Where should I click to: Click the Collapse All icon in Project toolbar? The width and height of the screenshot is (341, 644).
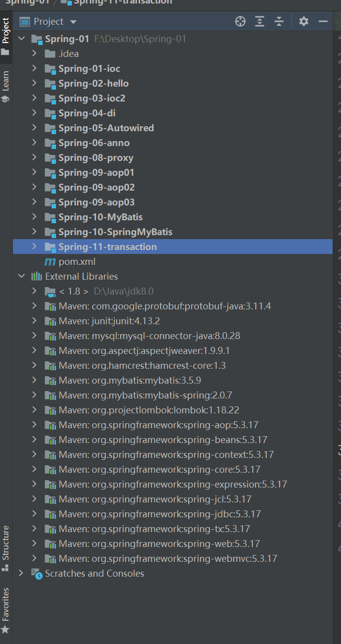tap(279, 21)
